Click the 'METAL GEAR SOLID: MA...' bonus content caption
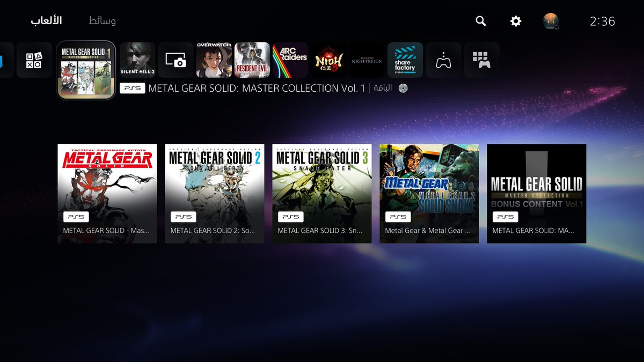The height and width of the screenshot is (362, 644). tap(533, 231)
